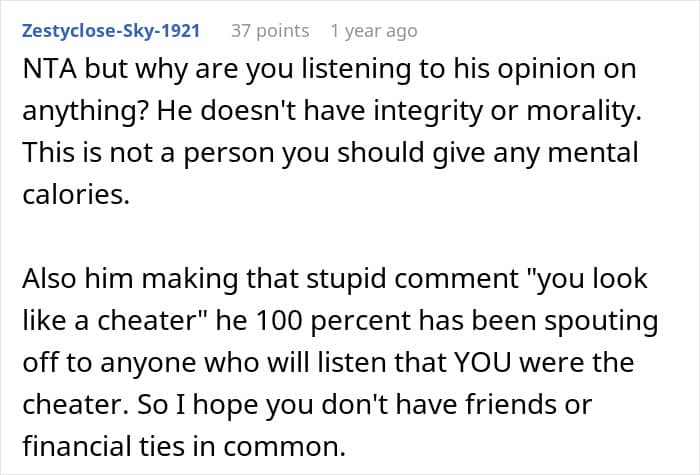Click the 37 points score
This screenshot has height=475, width=700.
coord(270,31)
